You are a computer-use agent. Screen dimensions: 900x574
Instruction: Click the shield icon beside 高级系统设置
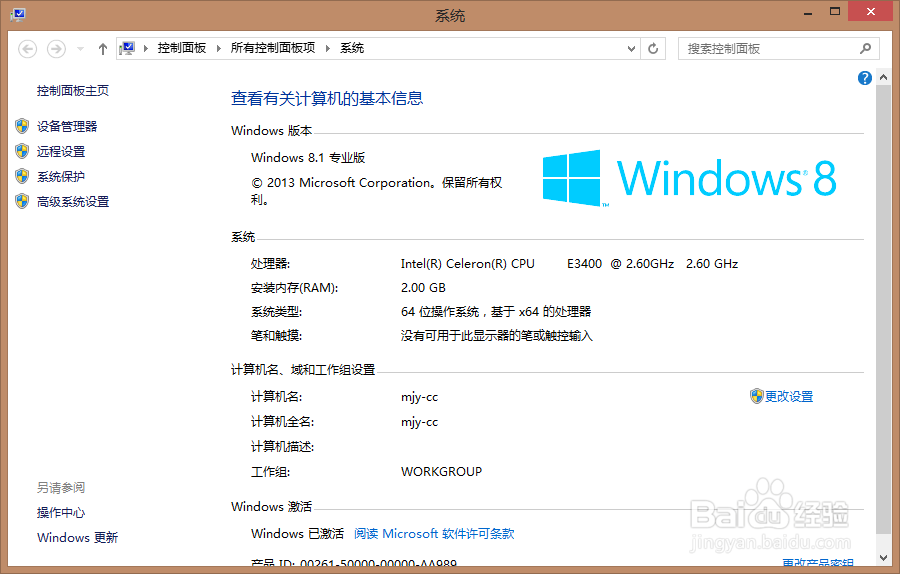22,201
